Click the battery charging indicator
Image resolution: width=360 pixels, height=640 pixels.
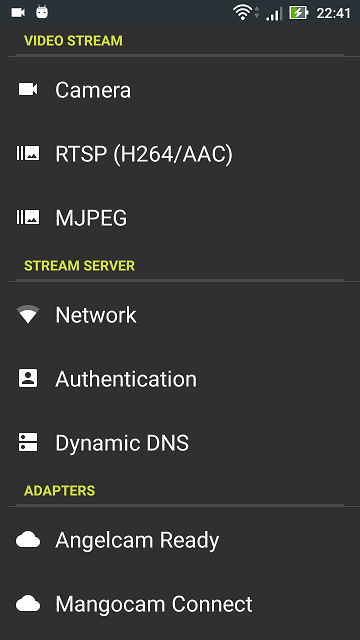299,13
